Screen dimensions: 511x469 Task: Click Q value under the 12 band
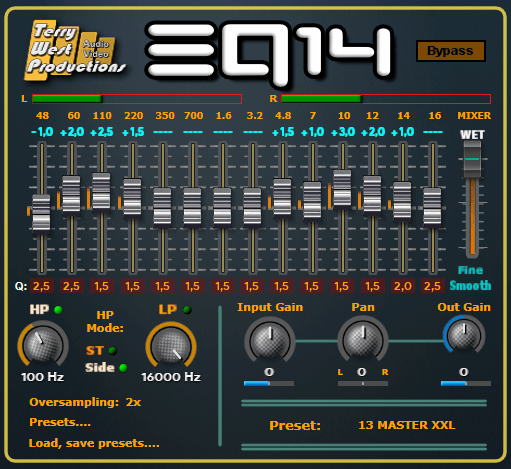(373, 286)
